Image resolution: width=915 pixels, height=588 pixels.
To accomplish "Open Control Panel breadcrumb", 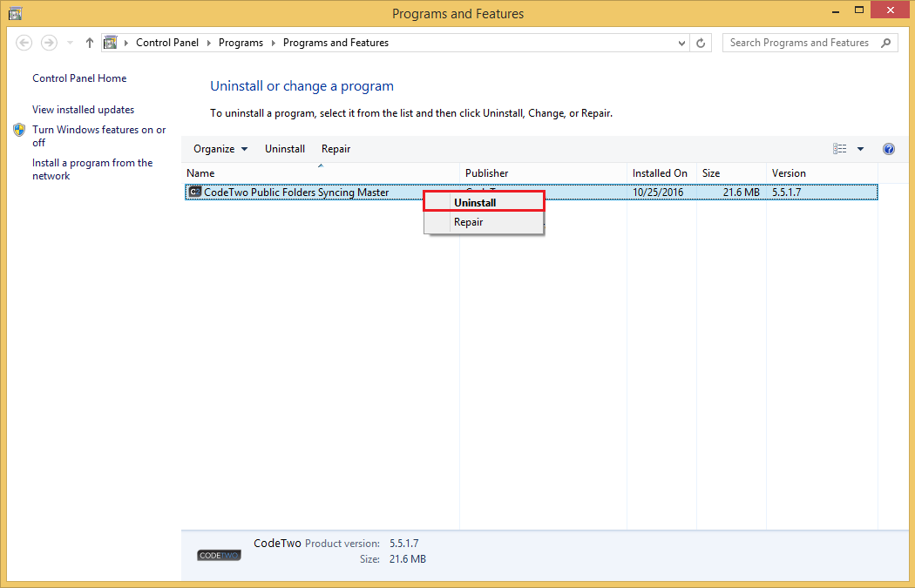I will tap(167, 43).
